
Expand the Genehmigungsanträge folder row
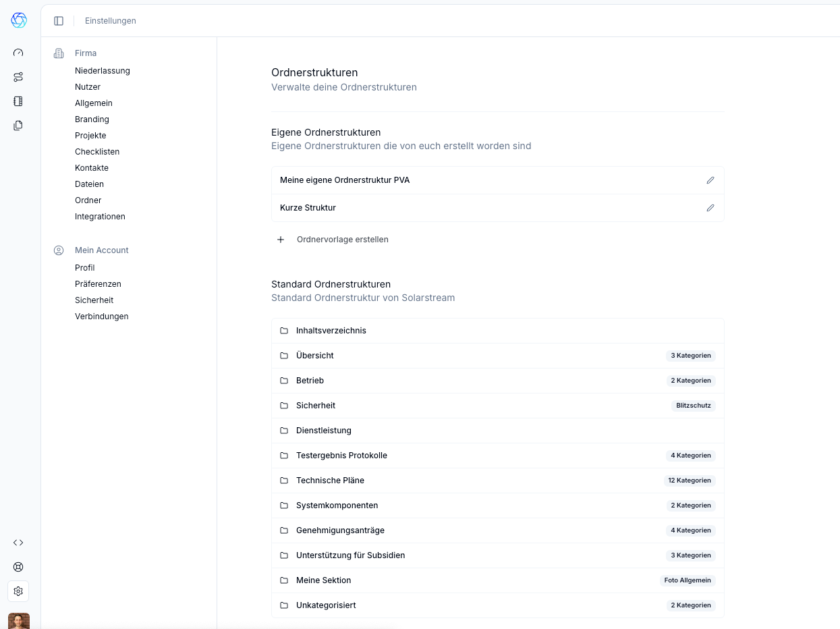pyautogui.click(x=498, y=530)
